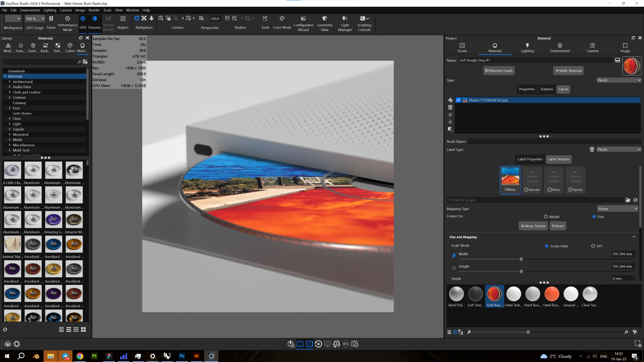Enable the Bump texture checkbox
The width and height of the screenshot is (644, 362).
click(550, 190)
